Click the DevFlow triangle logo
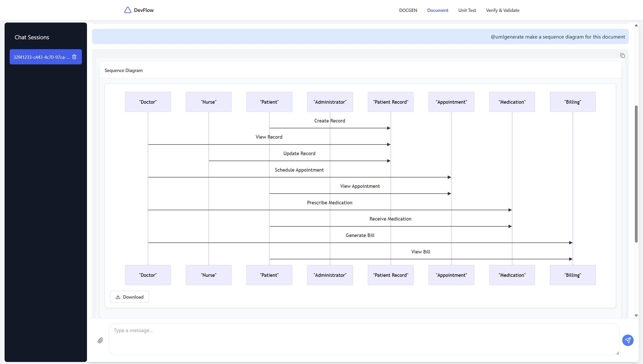Screen dimensions: 643x364 (x=128, y=10)
